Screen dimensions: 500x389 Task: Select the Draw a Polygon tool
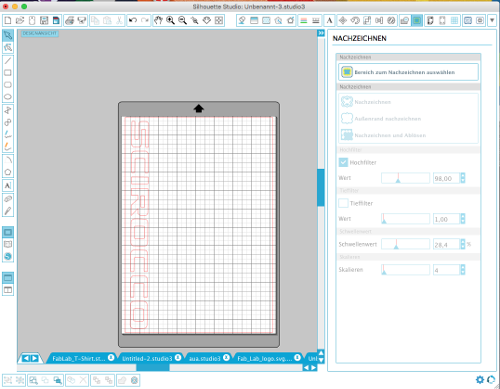coord(8,172)
